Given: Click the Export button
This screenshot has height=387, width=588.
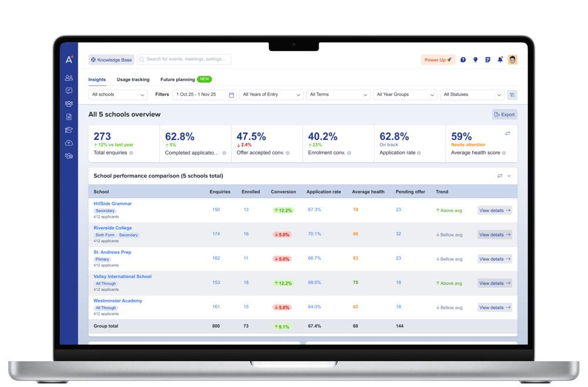Looking at the screenshot, I should pyautogui.click(x=505, y=115).
